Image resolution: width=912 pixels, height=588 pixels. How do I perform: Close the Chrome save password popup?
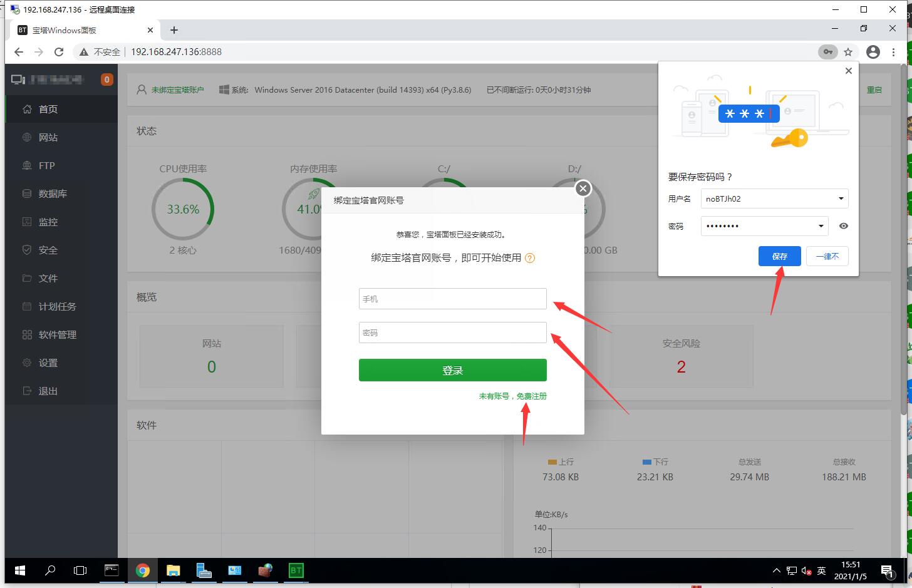(x=849, y=71)
